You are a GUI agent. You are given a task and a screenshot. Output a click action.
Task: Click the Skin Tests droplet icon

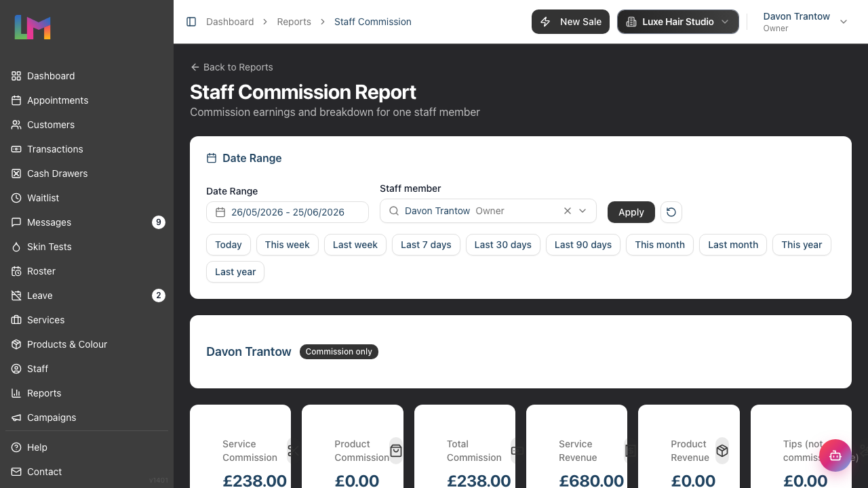pos(16,247)
